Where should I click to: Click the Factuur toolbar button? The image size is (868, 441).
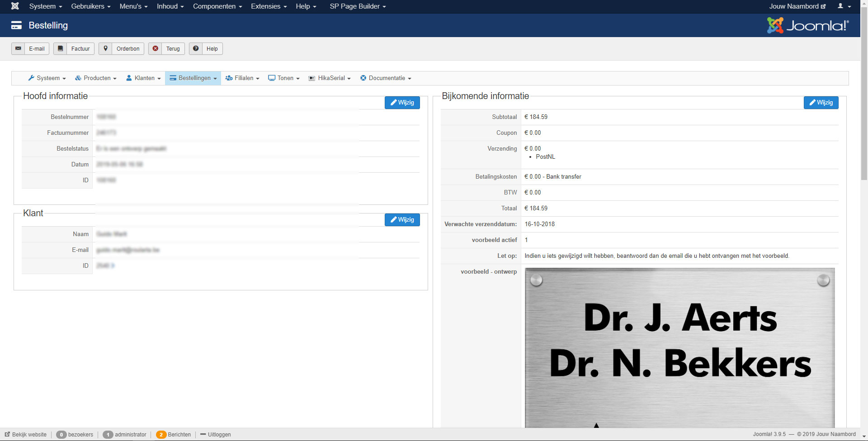[74, 48]
